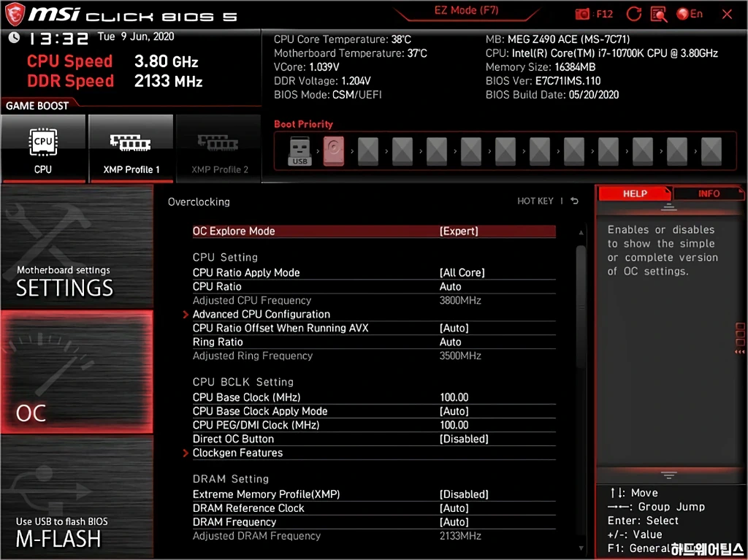Open the OC overclocking section
This screenshot has height=560, width=748.
[77, 372]
